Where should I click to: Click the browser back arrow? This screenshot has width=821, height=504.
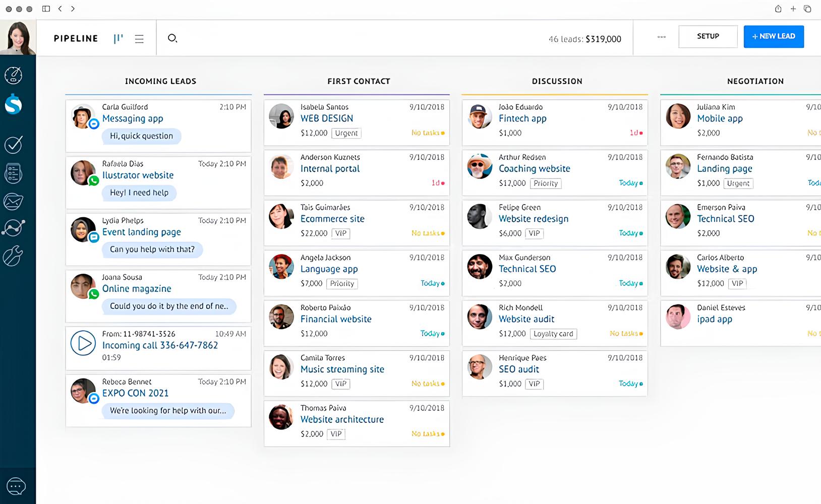click(x=60, y=9)
